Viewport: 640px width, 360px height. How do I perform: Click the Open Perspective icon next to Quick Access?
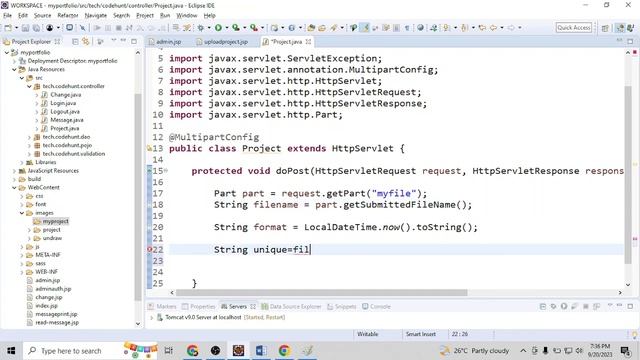(x=605, y=28)
